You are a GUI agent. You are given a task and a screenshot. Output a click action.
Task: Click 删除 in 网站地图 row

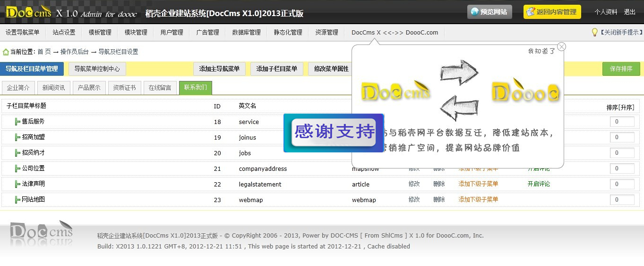[x=439, y=199]
